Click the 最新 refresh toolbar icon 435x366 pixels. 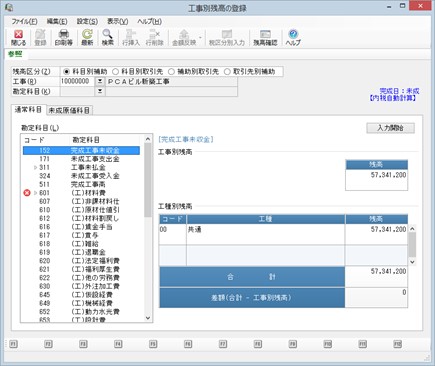[x=87, y=38]
